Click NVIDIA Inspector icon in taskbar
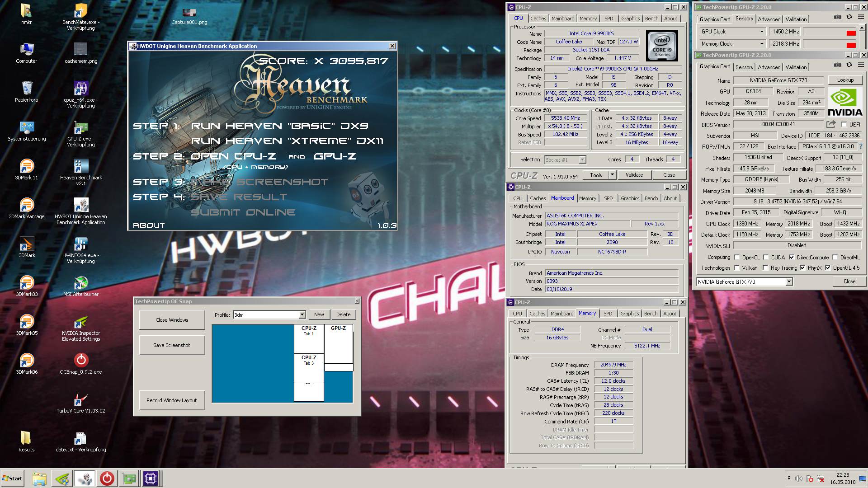 click(x=62, y=479)
